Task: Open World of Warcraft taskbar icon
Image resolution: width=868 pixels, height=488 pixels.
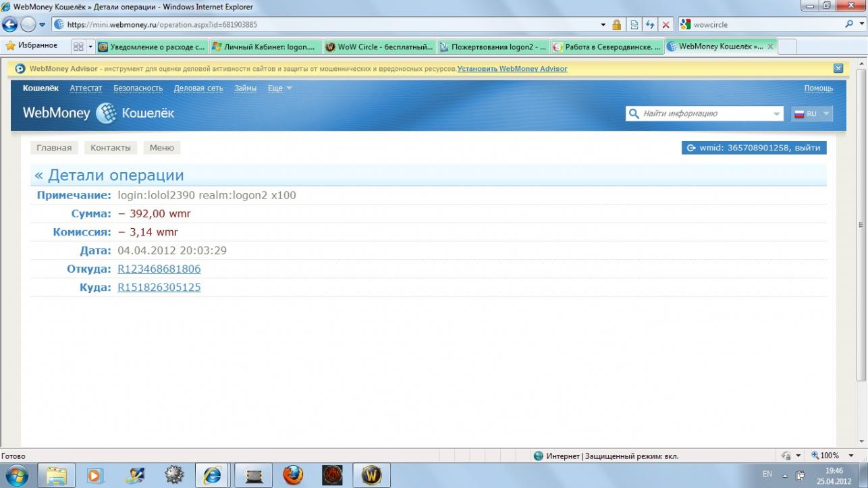Action: [371, 475]
